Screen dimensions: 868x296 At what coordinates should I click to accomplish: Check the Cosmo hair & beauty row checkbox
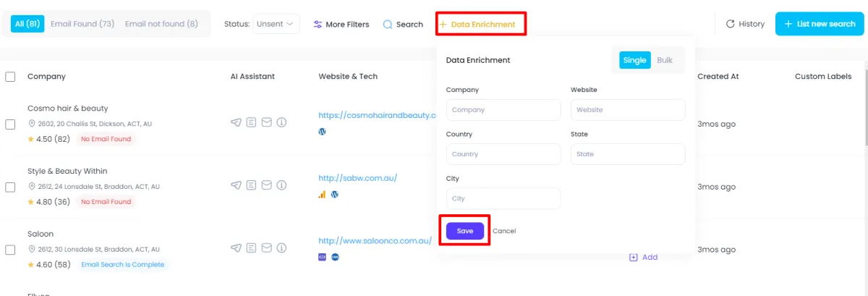click(10, 124)
